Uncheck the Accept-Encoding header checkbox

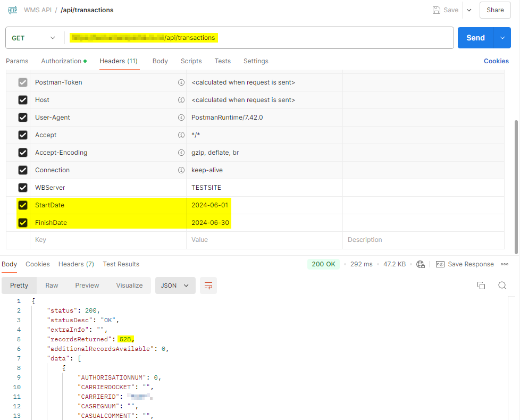pyautogui.click(x=23, y=153)
